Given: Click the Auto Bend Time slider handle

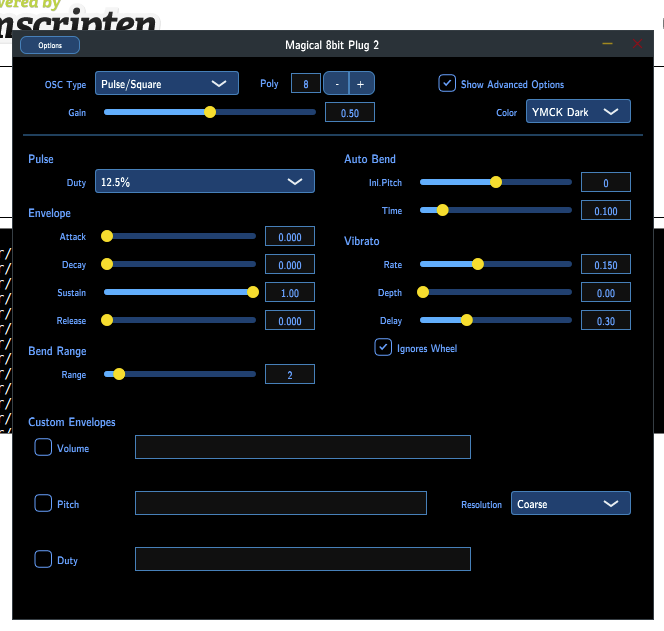Looking at the screenshot, I should [443, 210].
